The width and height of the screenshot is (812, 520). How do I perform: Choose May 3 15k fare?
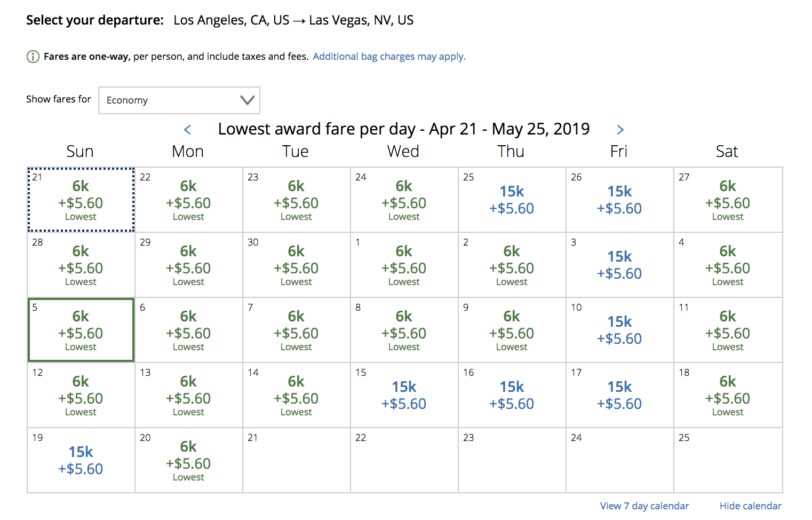619,265
